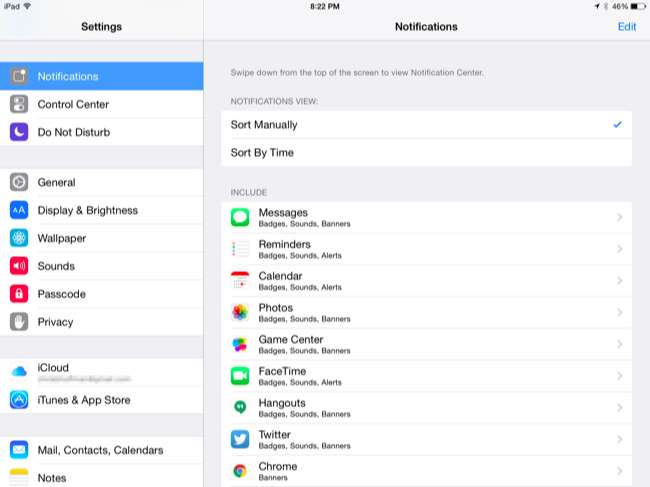Tap the Hangouts app icon
The width and height of the screenshot is (650, 487).
pyautogui.click(x=240, y=407)
